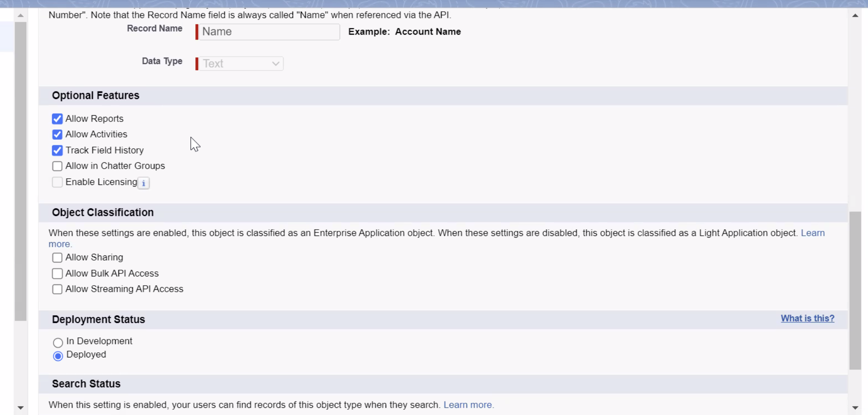Uncheck the Allow Activities checkbox
The image size is (868, 415).
point(57,134)
